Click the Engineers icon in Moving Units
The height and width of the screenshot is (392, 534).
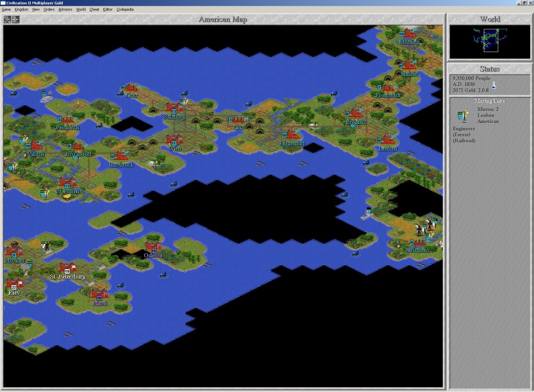point(463,116)
